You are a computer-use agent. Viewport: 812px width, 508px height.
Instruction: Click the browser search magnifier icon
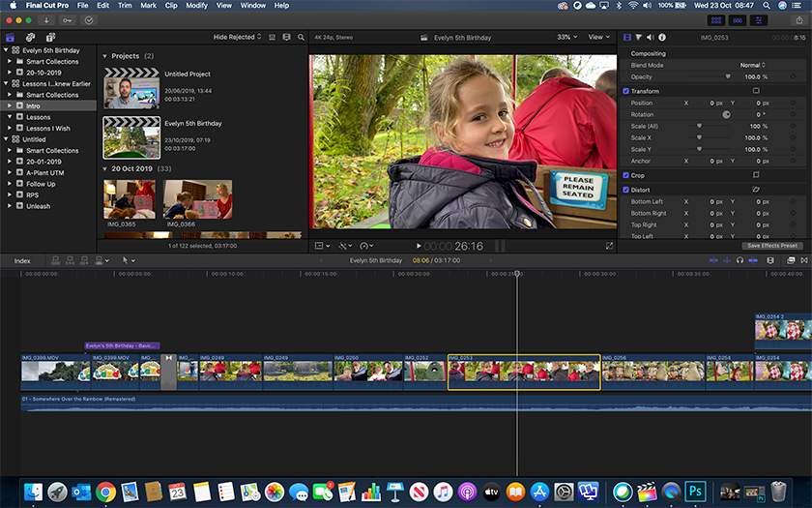click(x=302, y=37)
